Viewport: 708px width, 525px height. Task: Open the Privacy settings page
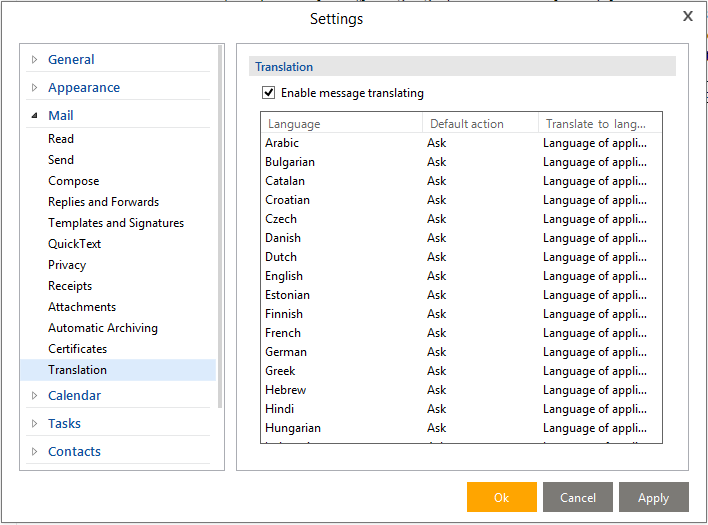pos(67,265)
